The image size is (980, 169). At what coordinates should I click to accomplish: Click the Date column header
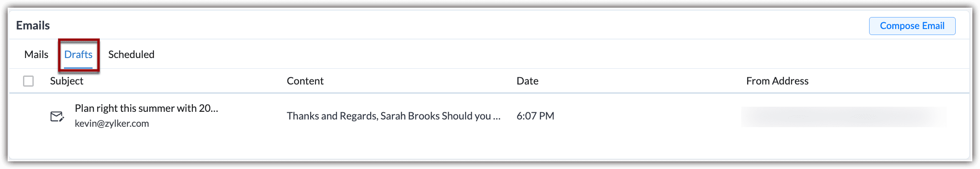[x=528, y=81]
